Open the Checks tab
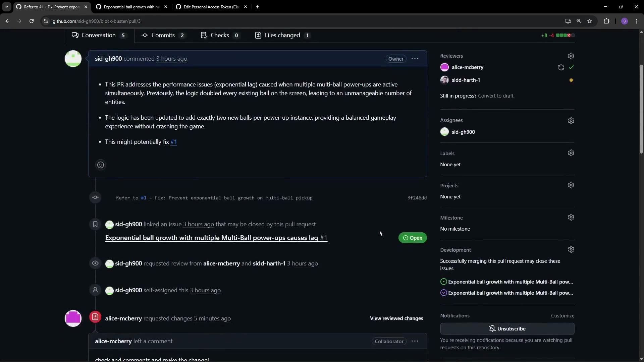The height and width of the screenshot is (362, 644). (220, 35)
